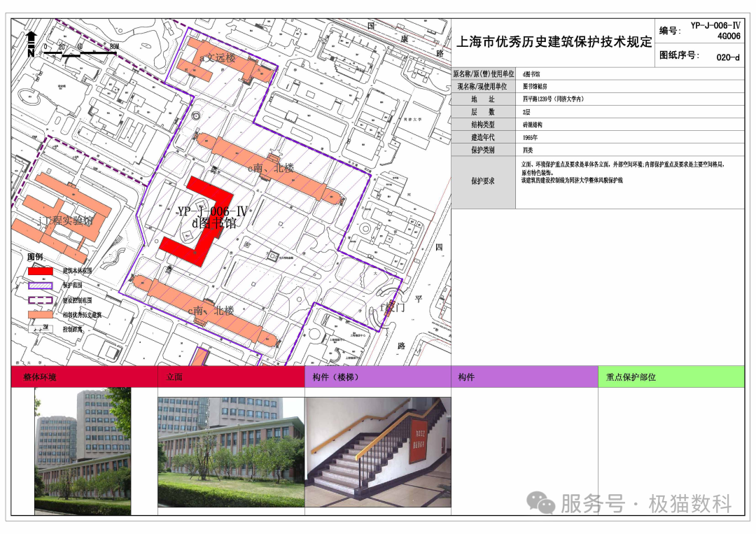This screenshot has width=756, height=534.
Task: Click the 图纸序号 value 020-d
Action: coord(727,57)
